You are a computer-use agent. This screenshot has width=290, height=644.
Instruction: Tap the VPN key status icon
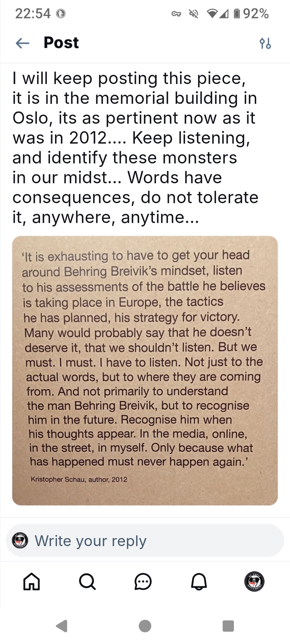[x=176, y=14]
